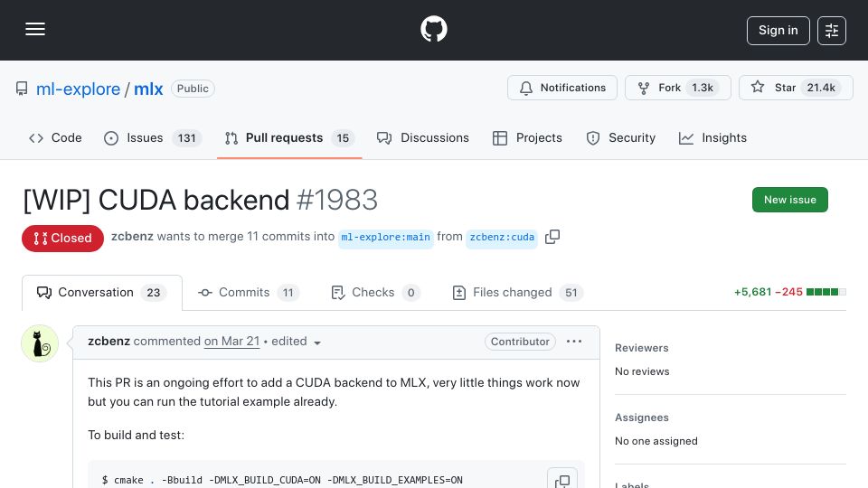The image size is (868, 488).
Task: Click the diffstat colored blocks
Action: pos(826,292)
